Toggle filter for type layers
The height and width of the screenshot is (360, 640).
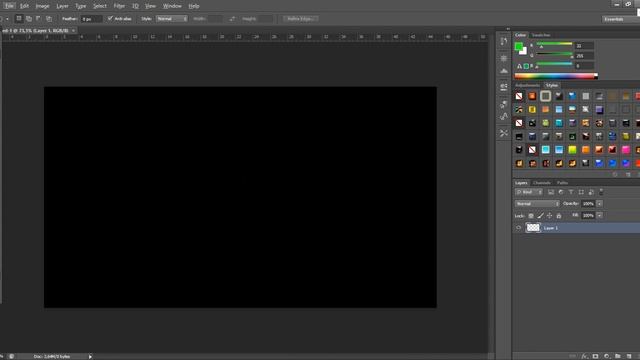[x=571, y=192]
